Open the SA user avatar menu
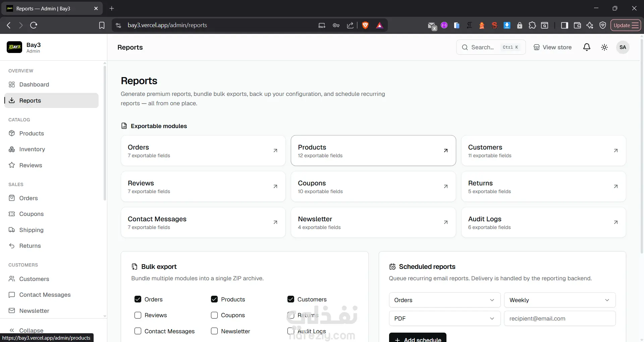Viewport: 644px width, 342px height. click(x=623, y=47)
